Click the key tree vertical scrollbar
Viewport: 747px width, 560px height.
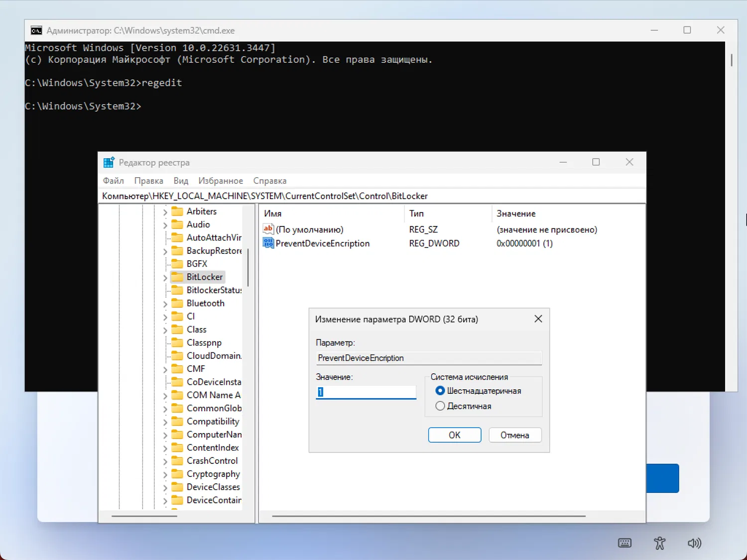pos(248,268)
